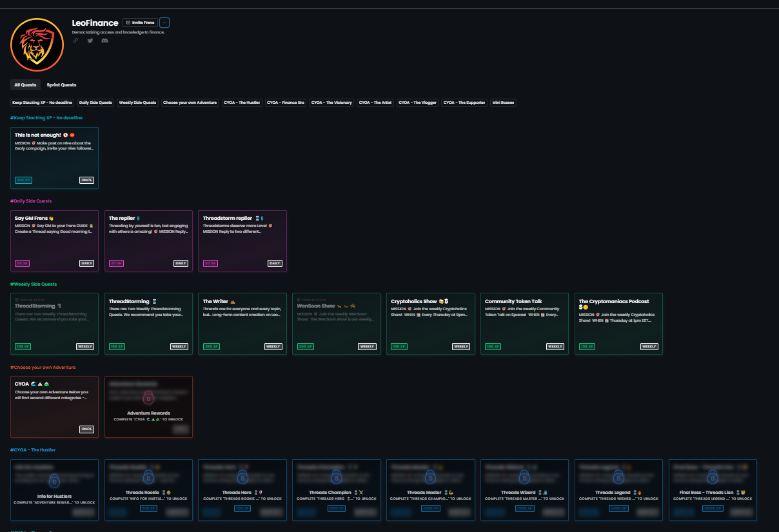Click the lock icon on Threads Rookie

tap(148, 477)
